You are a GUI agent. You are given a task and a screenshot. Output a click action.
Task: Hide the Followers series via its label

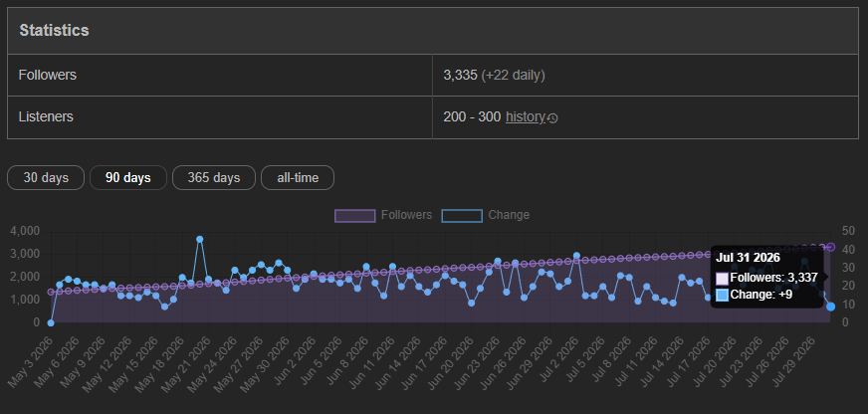tap(406, 215)
